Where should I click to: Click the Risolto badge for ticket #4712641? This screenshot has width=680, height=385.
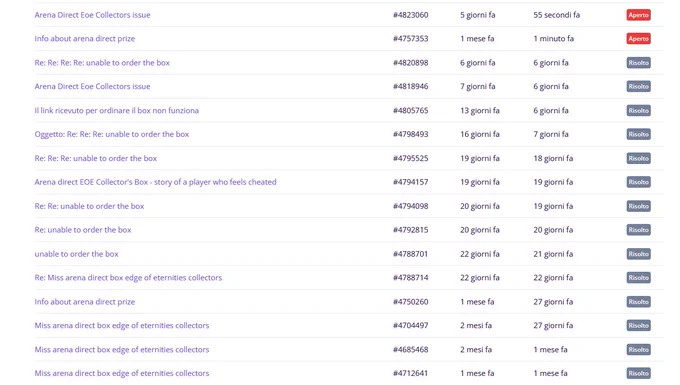tap(638, 373)
